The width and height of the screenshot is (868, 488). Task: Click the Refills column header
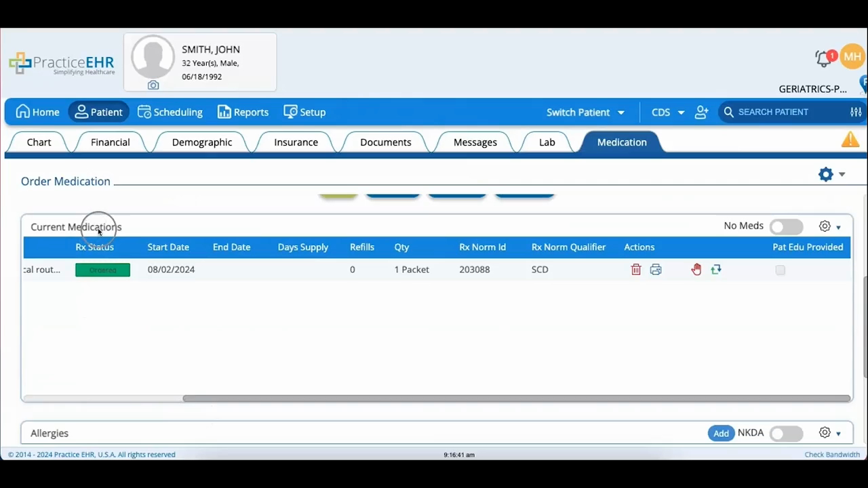point(362,247)
